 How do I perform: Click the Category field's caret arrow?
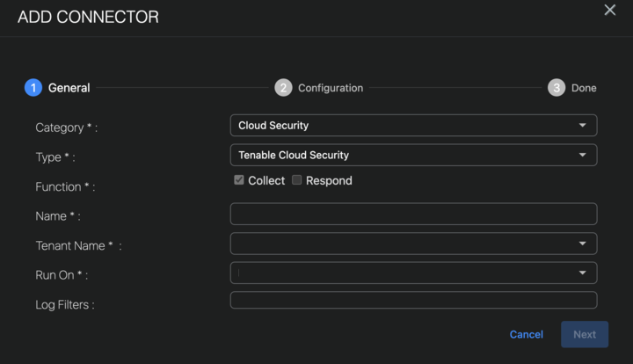[x=582, y=126]
